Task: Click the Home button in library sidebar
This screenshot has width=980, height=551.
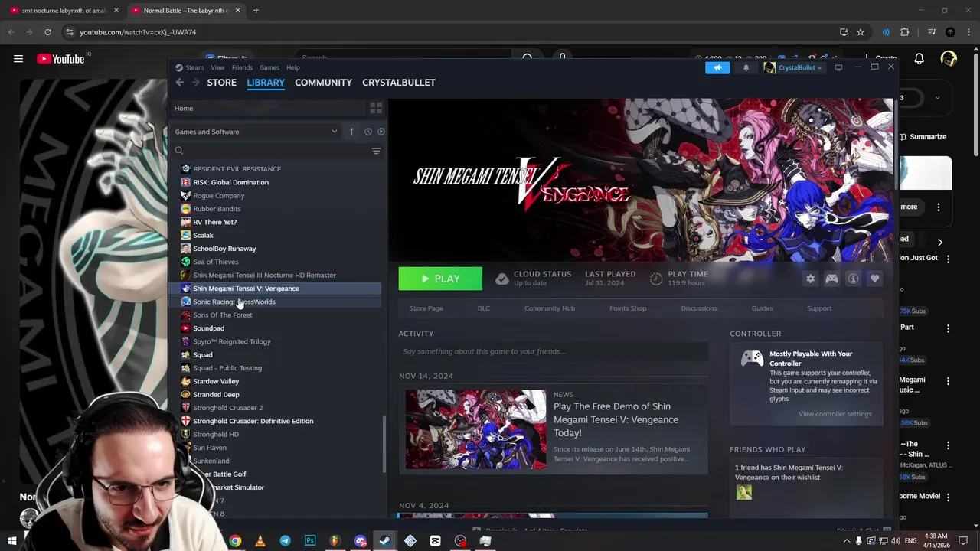Action: click(269, 108)
